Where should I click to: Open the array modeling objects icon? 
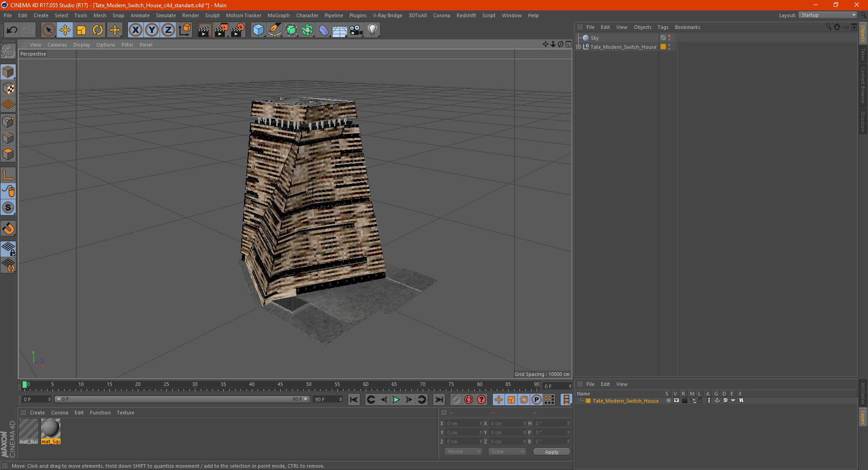click(x=307, y=30)
